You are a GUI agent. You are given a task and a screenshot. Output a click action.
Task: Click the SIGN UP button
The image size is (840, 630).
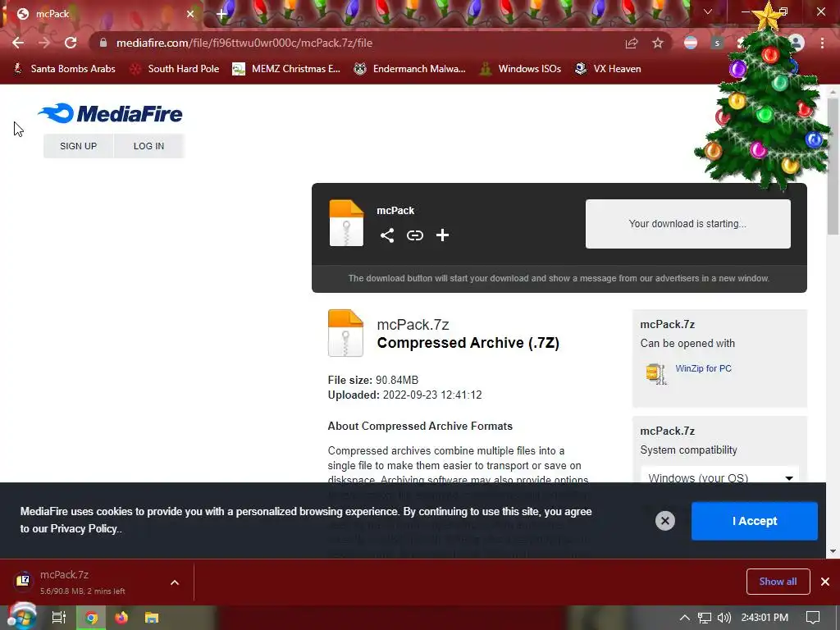(x=78, y=146)
